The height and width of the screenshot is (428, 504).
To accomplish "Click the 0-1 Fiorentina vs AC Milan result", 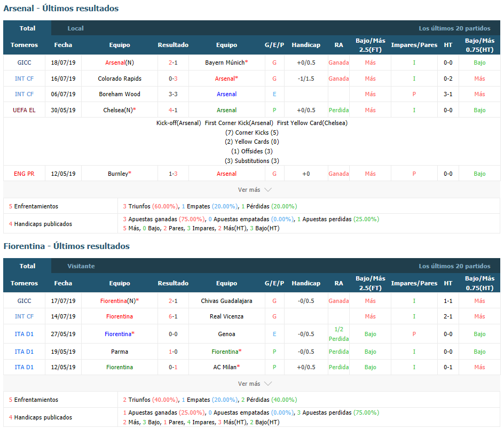I will point(173,367).
